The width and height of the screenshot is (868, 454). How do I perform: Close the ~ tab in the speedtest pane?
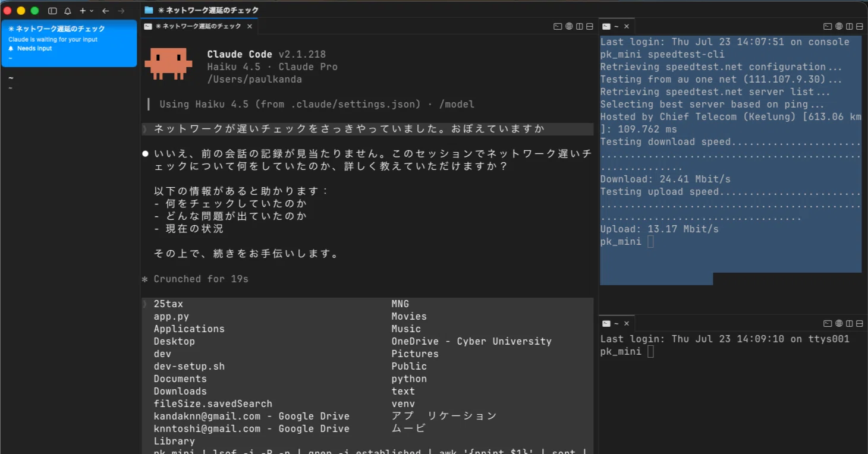point(627,26)
